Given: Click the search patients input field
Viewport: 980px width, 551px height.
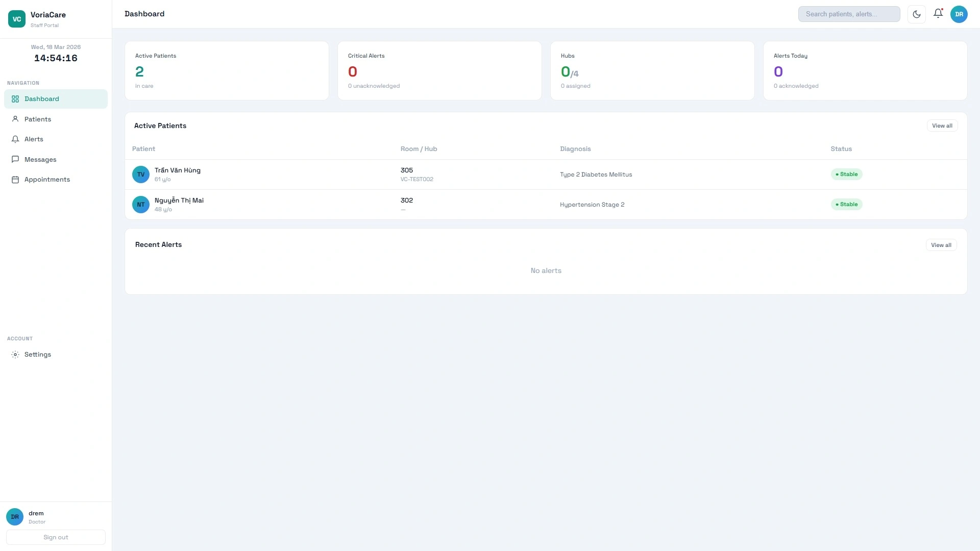Looking at the screenshot, I should 849,14.
